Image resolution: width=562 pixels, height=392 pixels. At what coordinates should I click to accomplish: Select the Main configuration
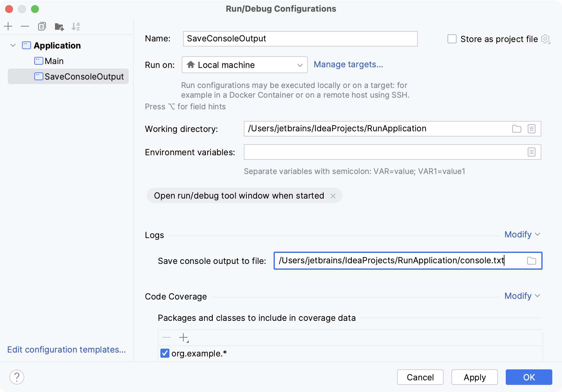tap(68, 61)
